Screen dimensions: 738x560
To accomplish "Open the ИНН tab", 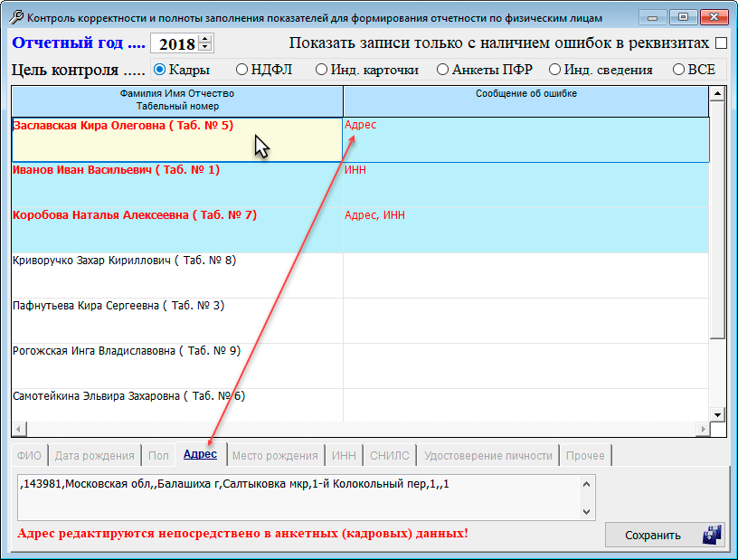I will [344, 455].
